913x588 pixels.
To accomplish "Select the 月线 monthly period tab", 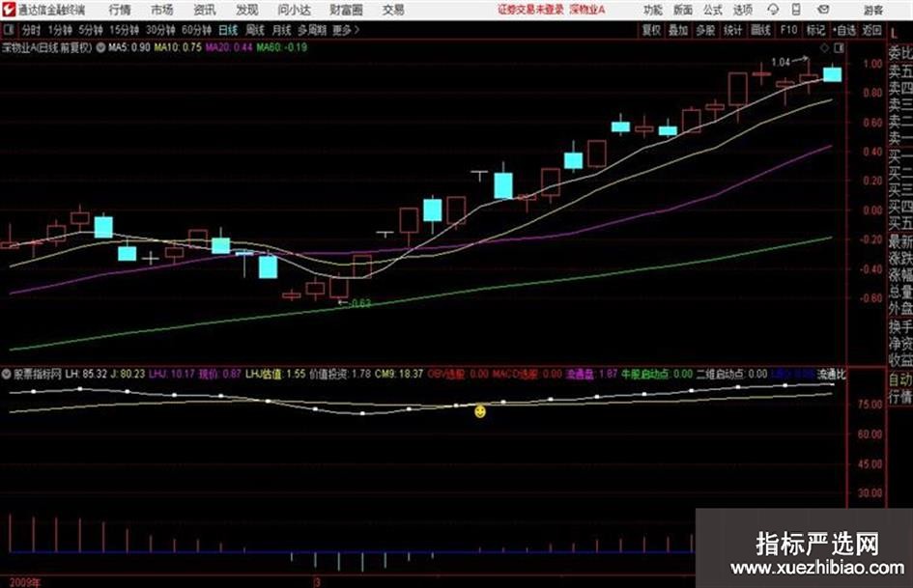I will coord(282,30).
